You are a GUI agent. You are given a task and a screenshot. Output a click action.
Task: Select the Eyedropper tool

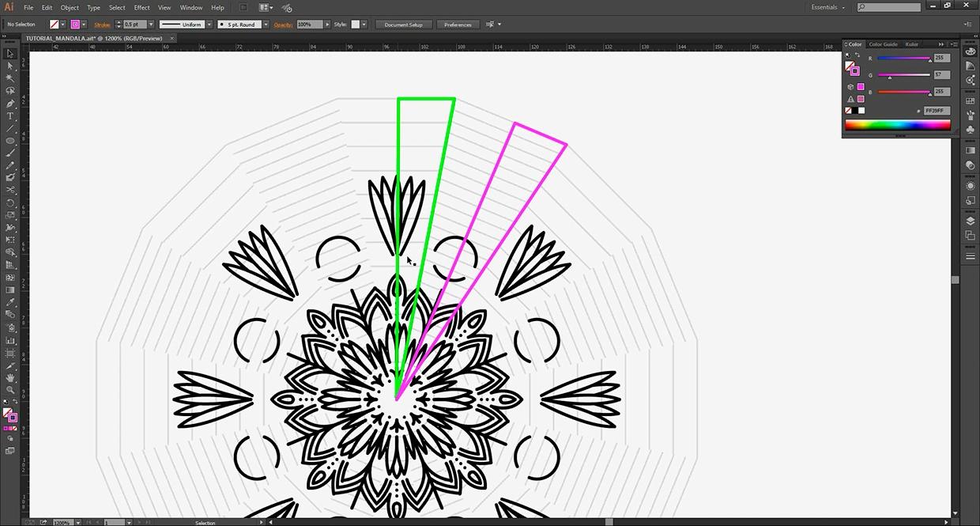click(10, 302)
